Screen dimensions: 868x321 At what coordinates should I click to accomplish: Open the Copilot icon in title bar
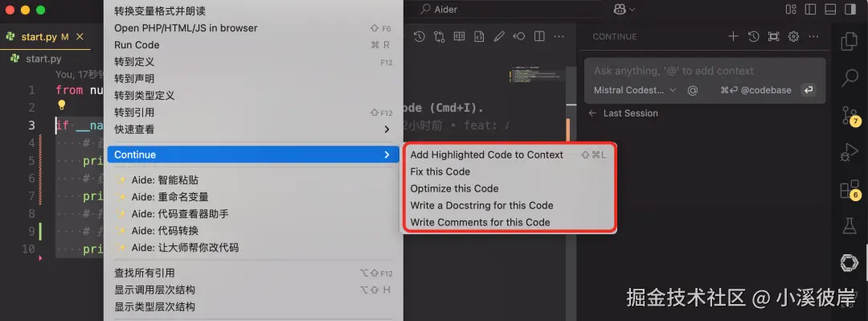tap(619, 10)
